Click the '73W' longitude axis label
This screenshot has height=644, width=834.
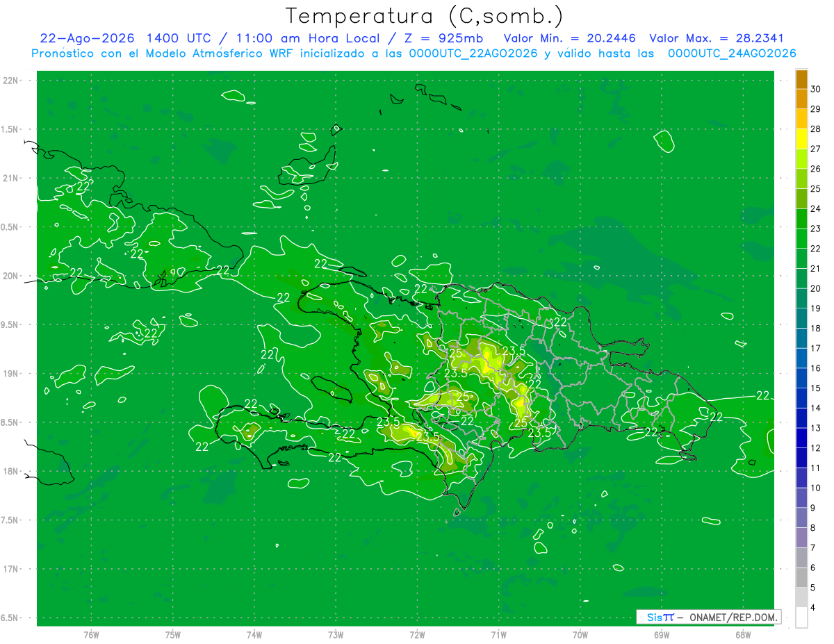336,635
